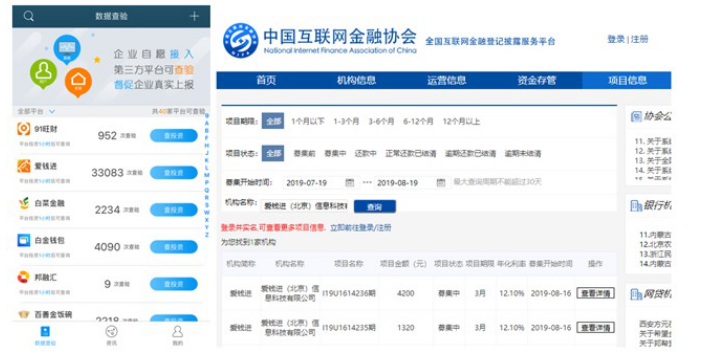Select the 正常还款已结清 status filter

[x=411, y=154]
